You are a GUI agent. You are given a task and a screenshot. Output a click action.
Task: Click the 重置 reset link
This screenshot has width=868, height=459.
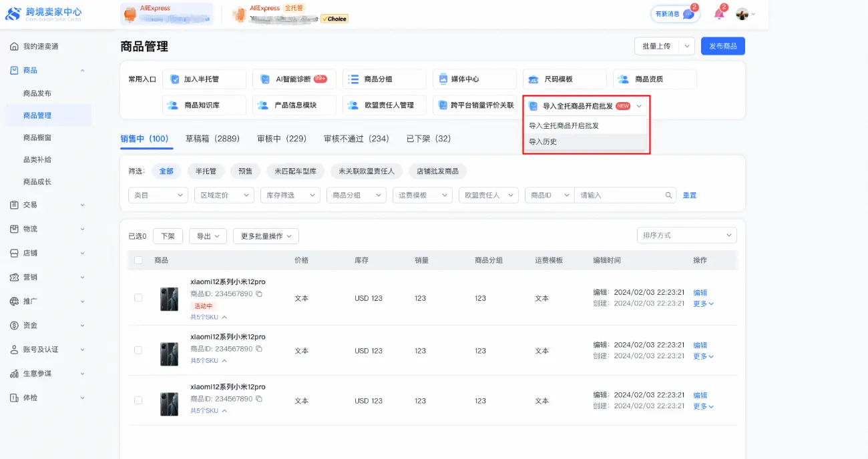pos(689,195)
